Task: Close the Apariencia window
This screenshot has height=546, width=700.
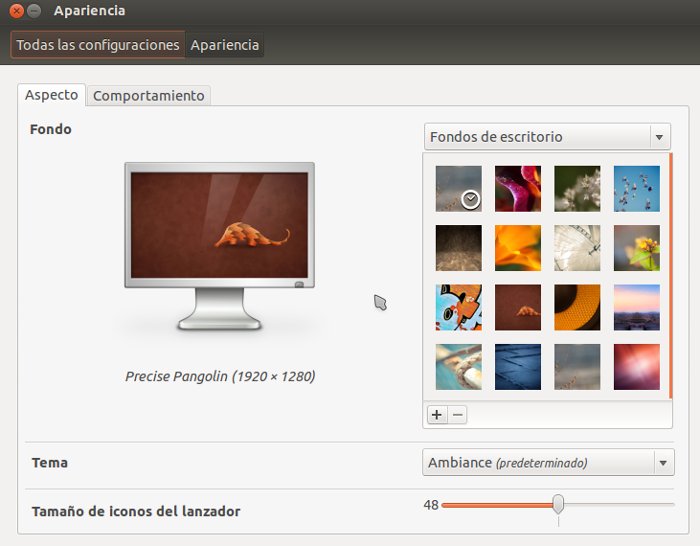Action: [16, 11]
